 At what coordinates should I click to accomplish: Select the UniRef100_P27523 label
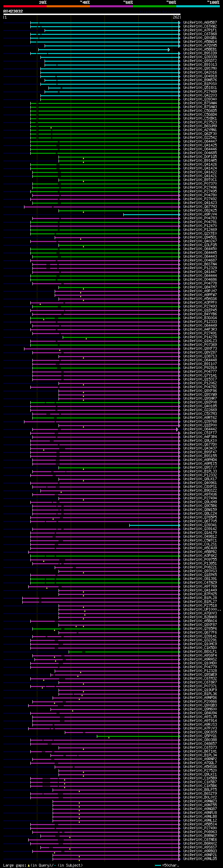[x=200, y=122]
